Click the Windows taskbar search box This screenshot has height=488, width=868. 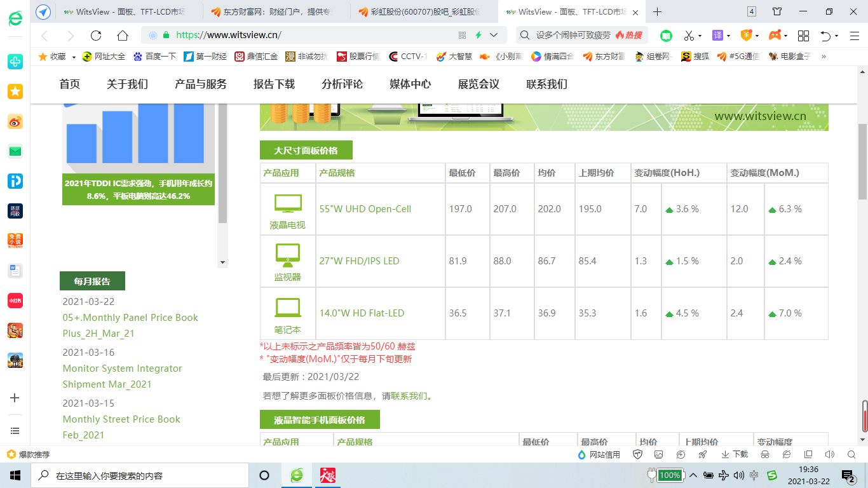[x=139, y=475]
